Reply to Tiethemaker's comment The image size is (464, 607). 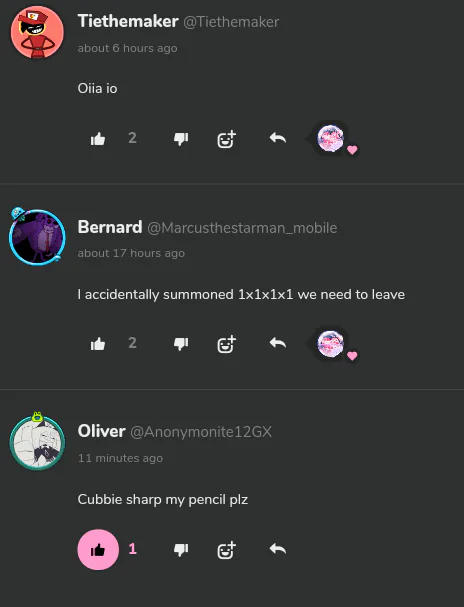278,138
